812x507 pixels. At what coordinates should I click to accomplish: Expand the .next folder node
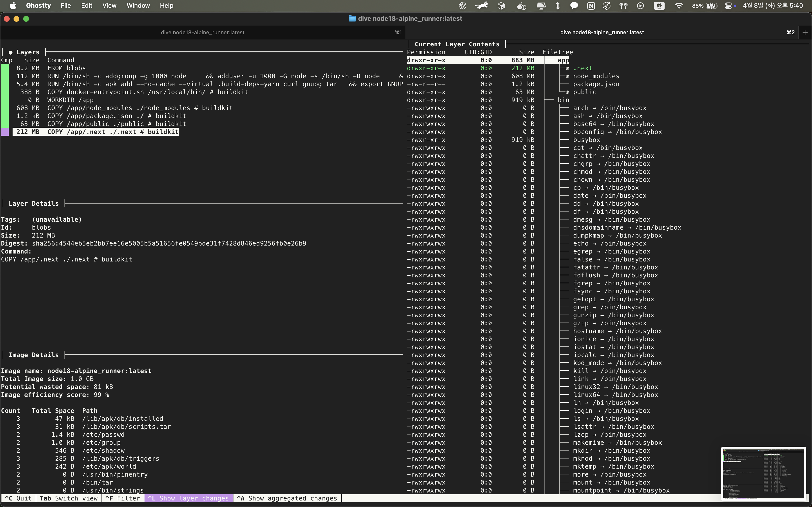tap(567, 68)
